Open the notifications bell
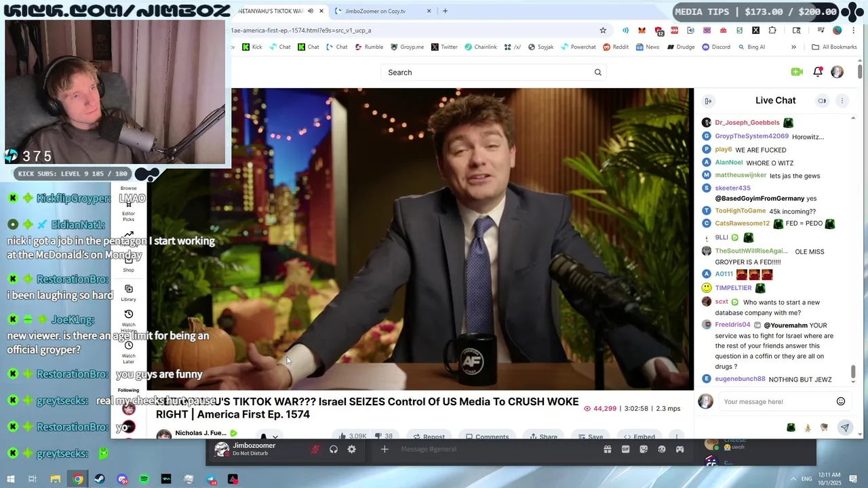The height and width of the screenshot is (488, 868). click(818, 72)
